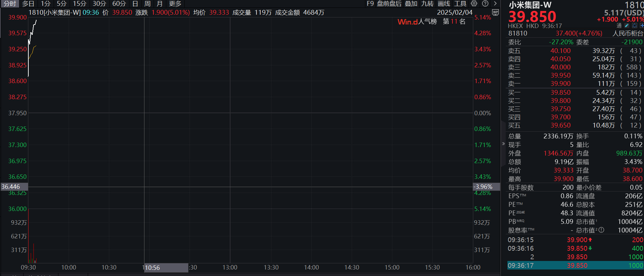Open the 工具 tools menu
The height and width of the screenshot is (276, 644).
(x=460, y=4)
